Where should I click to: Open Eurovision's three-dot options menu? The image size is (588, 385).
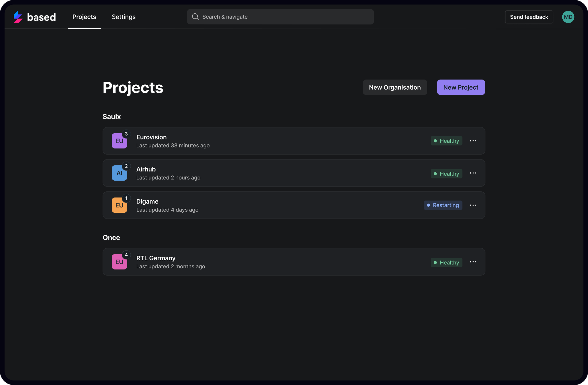coord(473,141)
